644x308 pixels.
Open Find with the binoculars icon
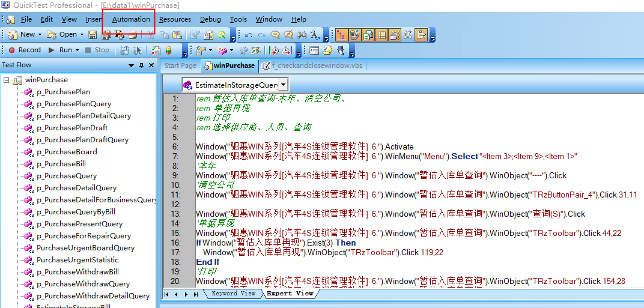tap(302, 35)
